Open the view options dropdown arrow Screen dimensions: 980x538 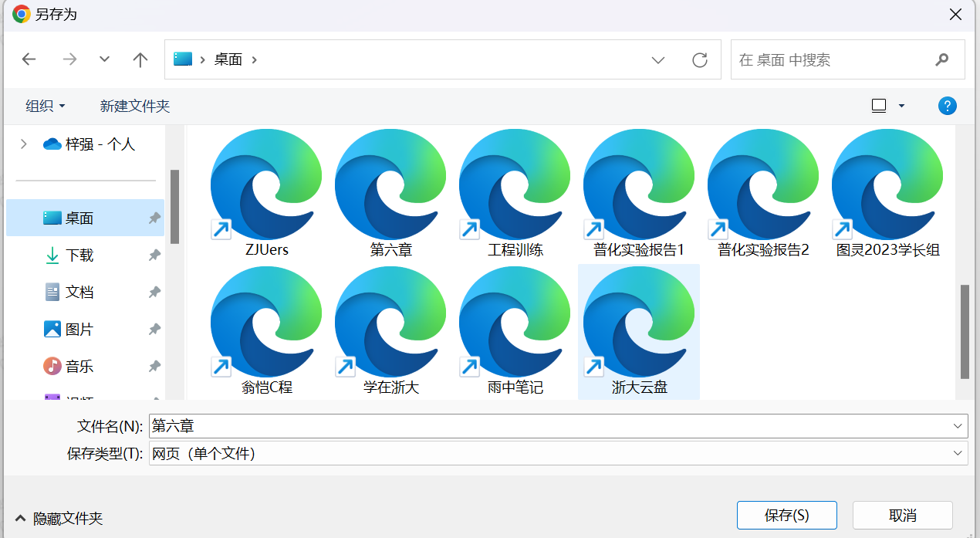coord(901,106)
